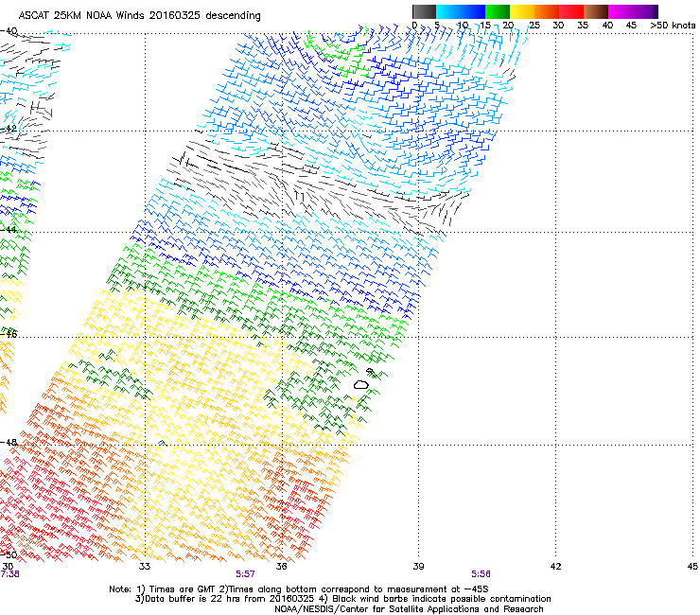Image resolution: width=700 pixels, height=615 pixels.
Task: Click the '>50 knots' legend label
Action: pos(673,26)
